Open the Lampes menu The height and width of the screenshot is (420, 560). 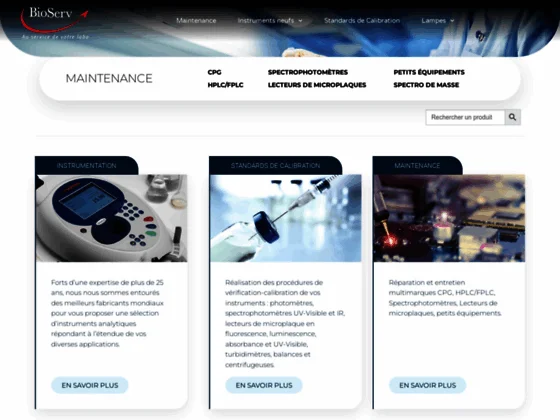click(433, 21)
